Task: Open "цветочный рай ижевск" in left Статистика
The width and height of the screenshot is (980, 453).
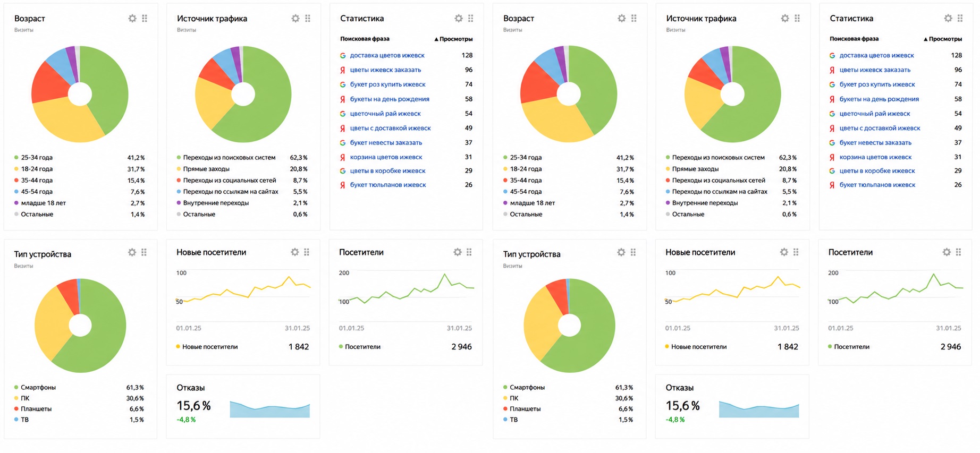Action: tap(385, 114)
